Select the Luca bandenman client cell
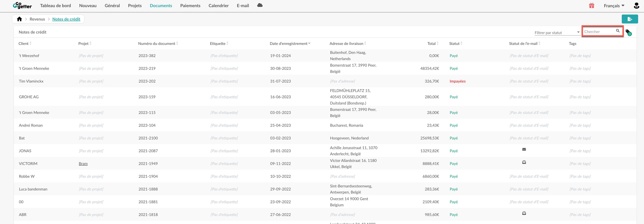Screen dimensions: 644x224 (33, 189)
